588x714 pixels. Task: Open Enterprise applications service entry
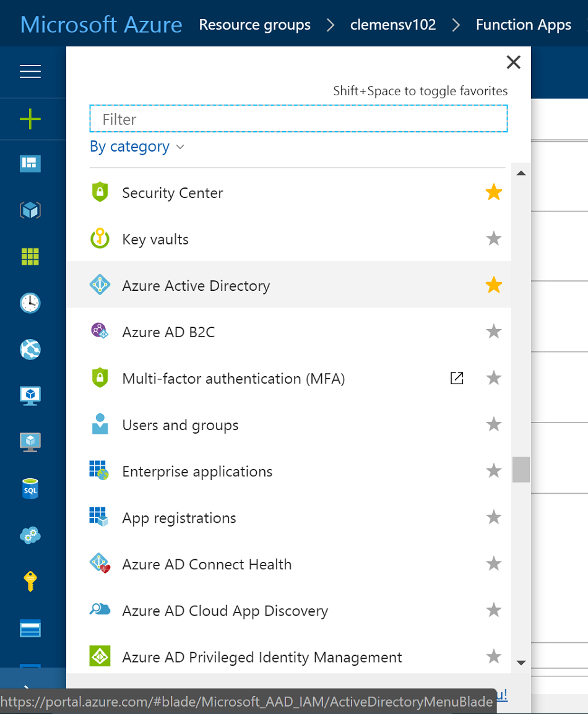pyautogui.click(x=289, y=471)
